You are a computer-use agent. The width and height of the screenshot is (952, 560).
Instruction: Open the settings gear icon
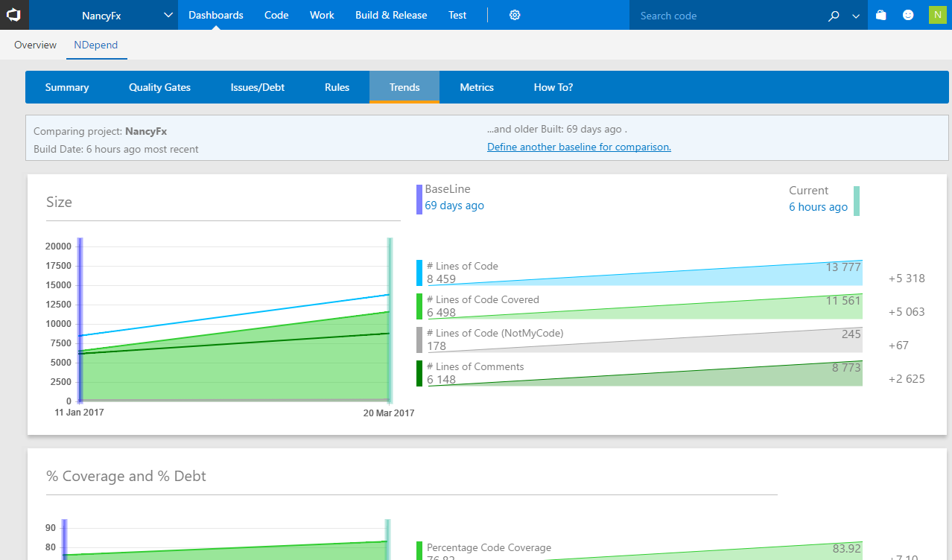tap(515, 15)
